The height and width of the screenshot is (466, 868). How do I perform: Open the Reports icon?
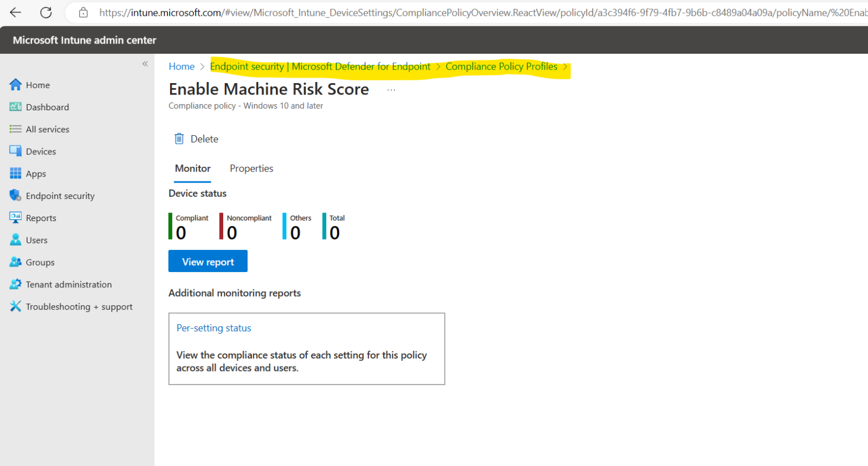coord(16,217)
